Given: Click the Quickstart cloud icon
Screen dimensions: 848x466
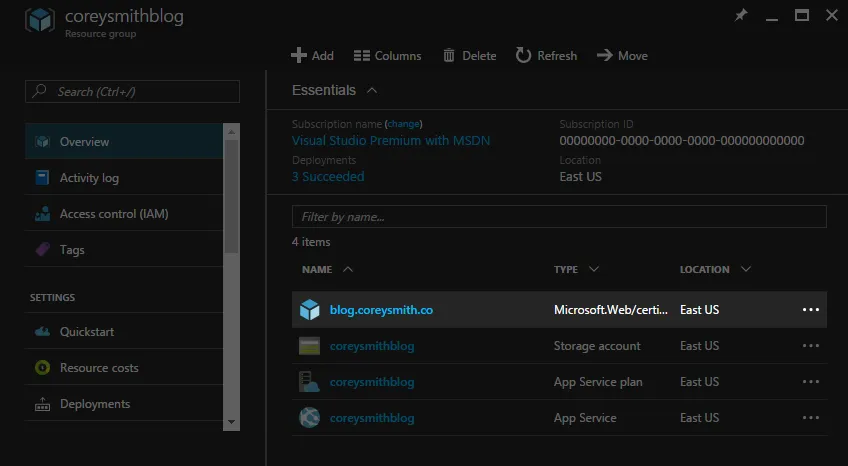Looking at the screenshot, I should coord(42,331).
